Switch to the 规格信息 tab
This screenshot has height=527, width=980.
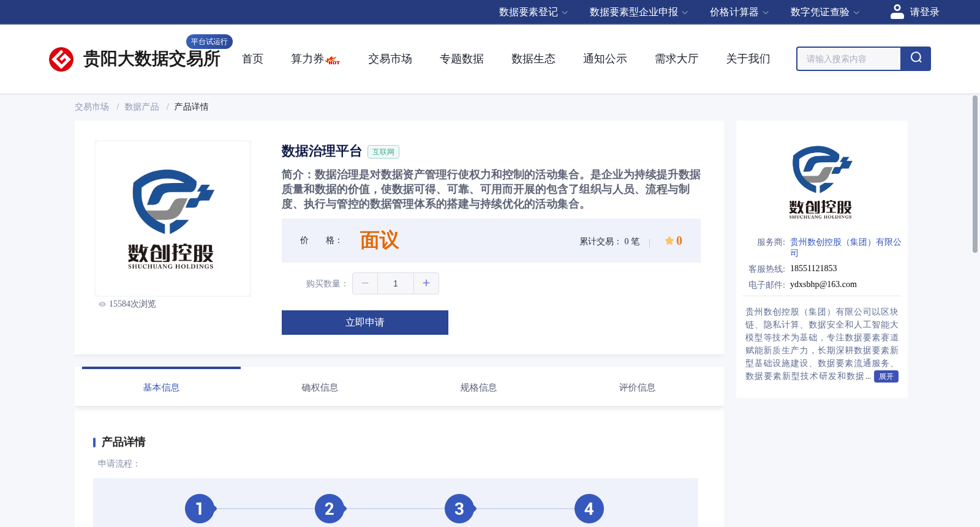pyautogui.click(x=478, y=387)
